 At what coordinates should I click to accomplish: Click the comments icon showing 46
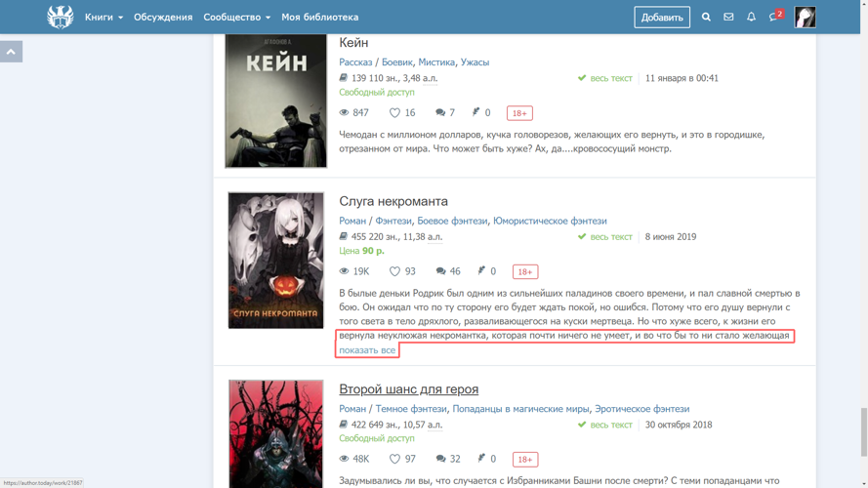tap(440, 271)
